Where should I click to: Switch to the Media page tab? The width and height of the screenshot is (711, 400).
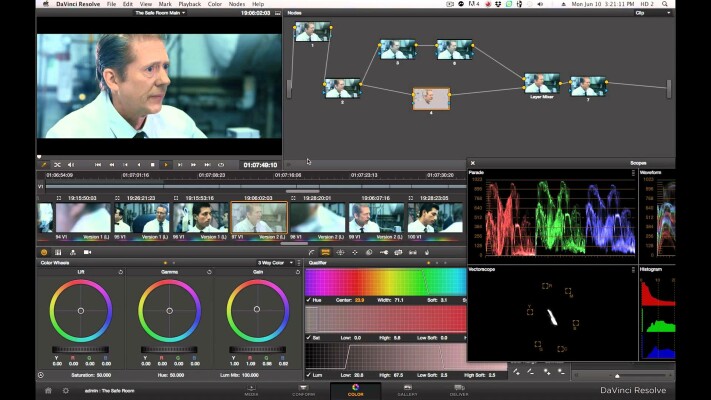tap(251, 390)
